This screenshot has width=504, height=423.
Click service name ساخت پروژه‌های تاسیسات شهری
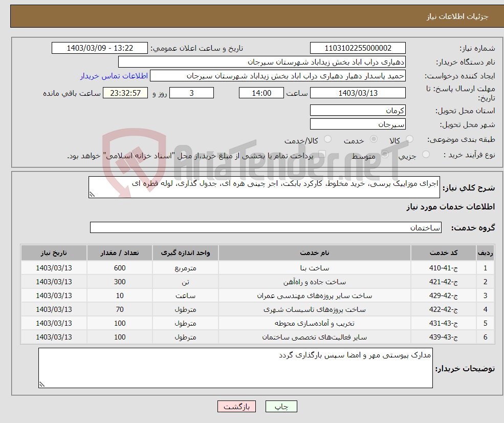(315, 309)
